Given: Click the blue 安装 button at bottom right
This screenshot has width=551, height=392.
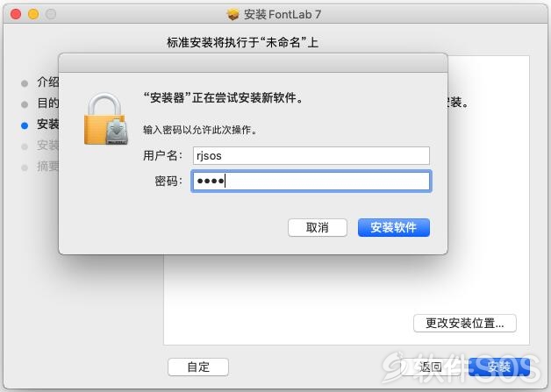Looking at the screenshot, I should [499, 367].
